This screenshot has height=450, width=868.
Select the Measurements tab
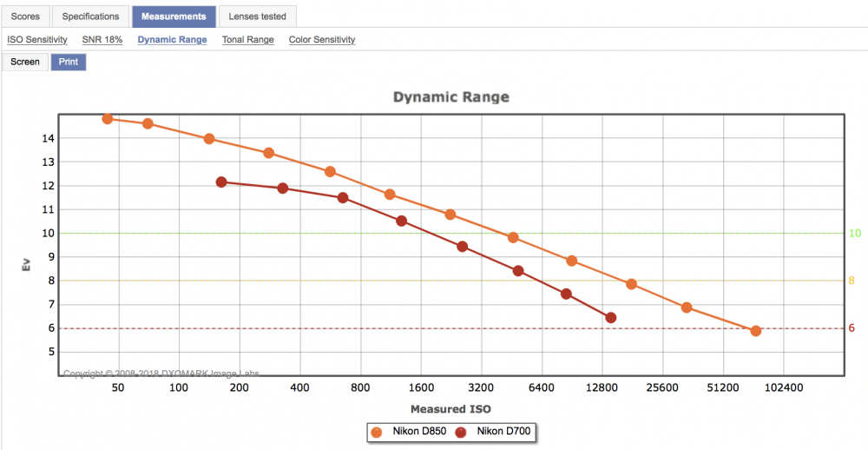[174, 16]
